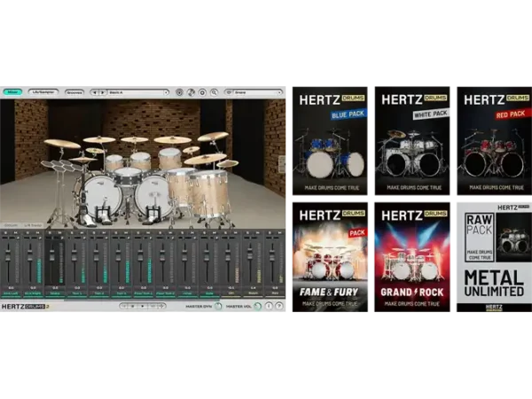Go to previous preset arrow
This screenshot has height=399, width=532.
(x=95, y=92)
